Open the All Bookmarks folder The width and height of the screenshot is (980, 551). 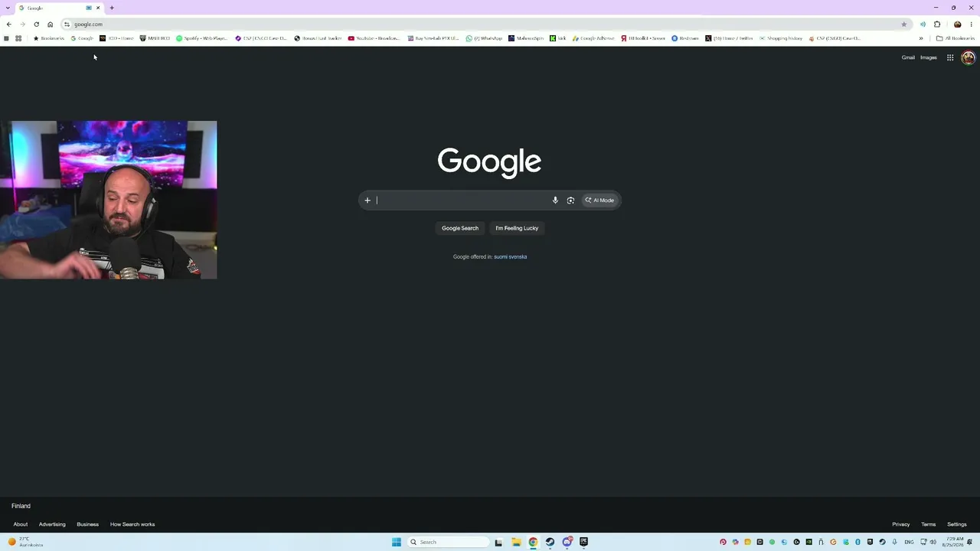(955, 38)
